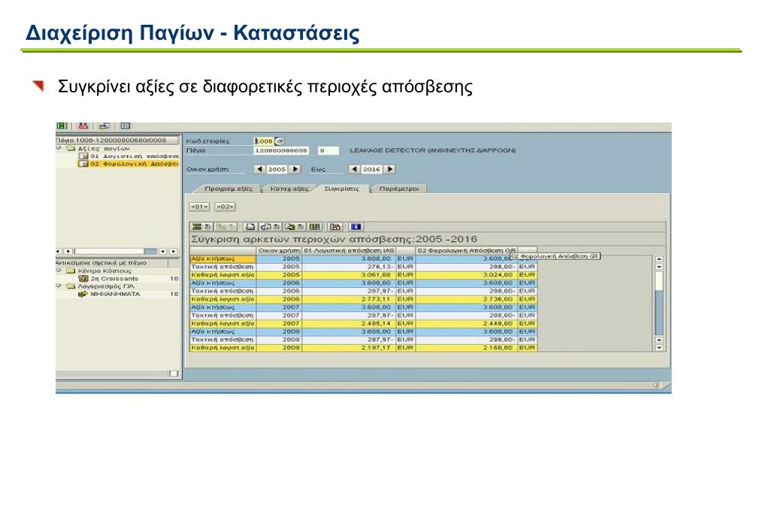Click the 2η Croissants cost center icon
The width and height of the screenshot is (769, 532).
coord(83,279)
